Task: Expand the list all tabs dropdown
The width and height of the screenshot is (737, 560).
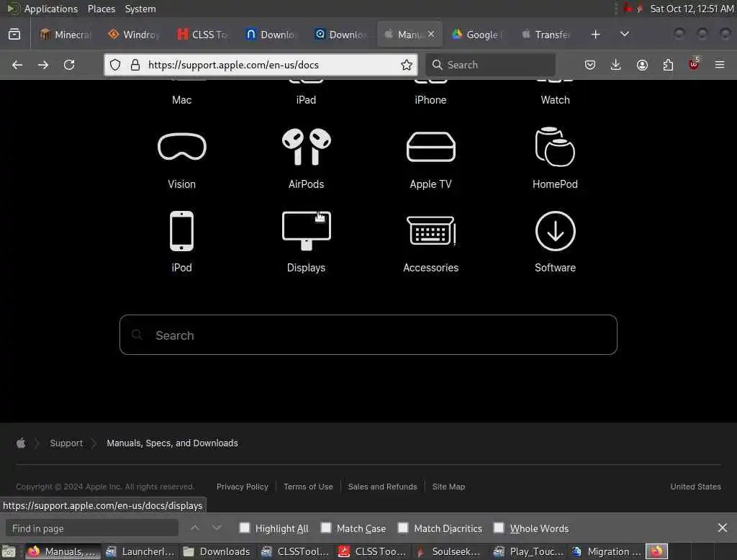Action: (625, 35)
